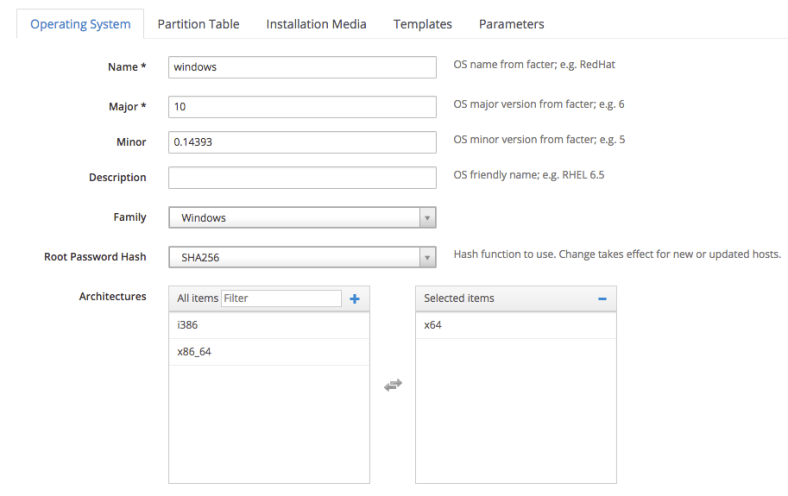Click the Family dropdown arrow button
The width and height of the screenshot is (788, 496).
pos(427,217)
